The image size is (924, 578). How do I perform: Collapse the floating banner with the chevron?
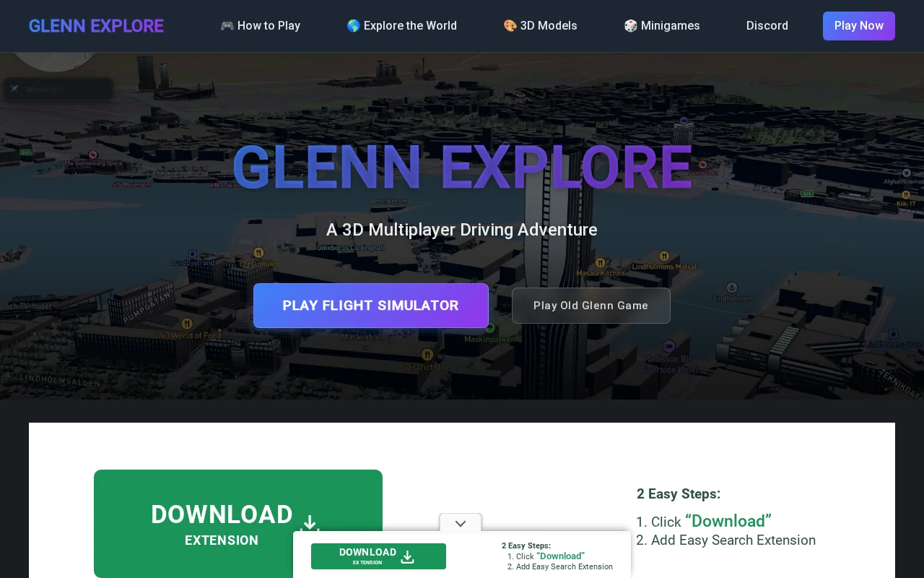(x=461, y=523)
